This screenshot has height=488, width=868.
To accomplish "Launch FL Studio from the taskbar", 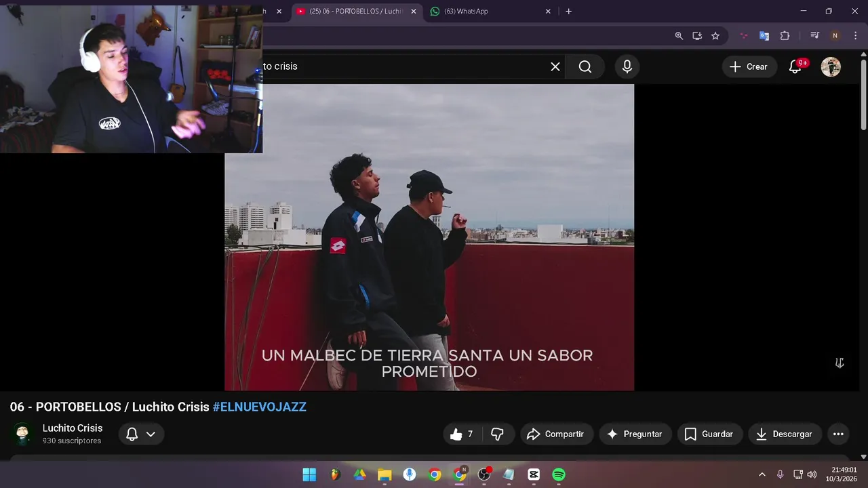I will pyautogui.click(x=335, y=474).
